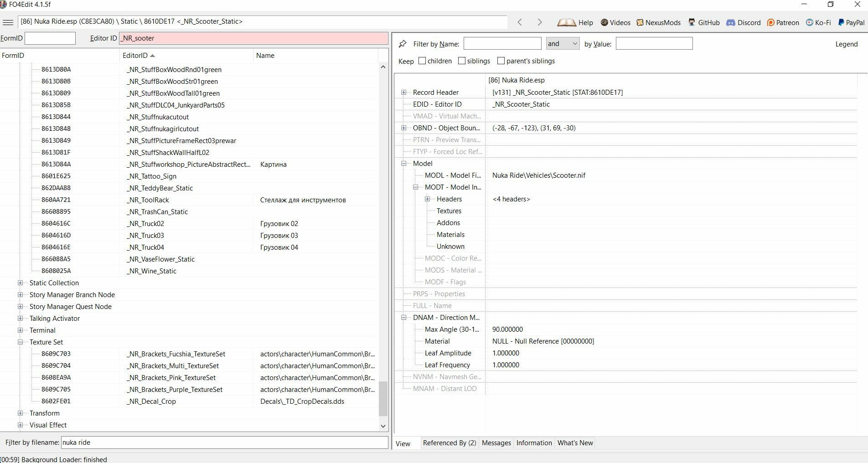Expand the Headers node
Screen dimensions: 868x463
coord(427,199)
